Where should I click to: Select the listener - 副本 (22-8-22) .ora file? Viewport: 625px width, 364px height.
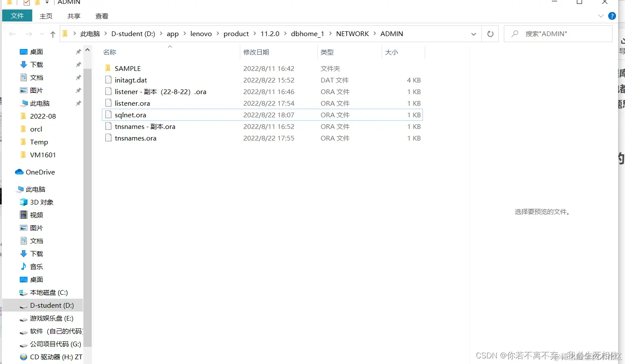(x=160, y=92)
